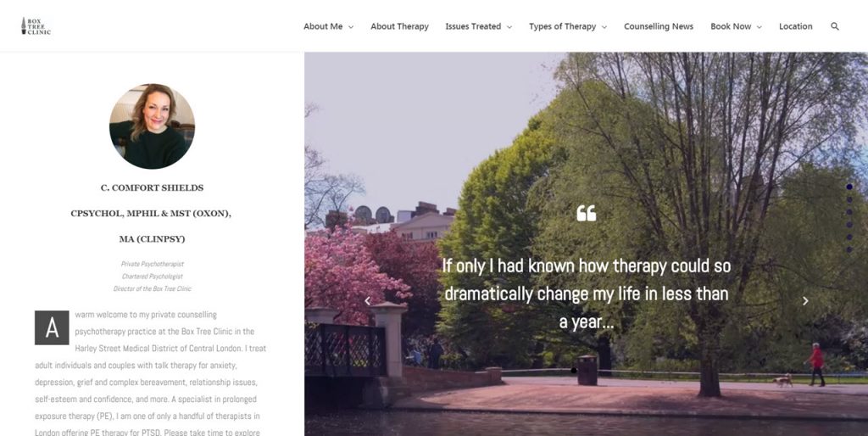Click the quotation mark icon on slider
868x436 pixels.
click(587, 213)
